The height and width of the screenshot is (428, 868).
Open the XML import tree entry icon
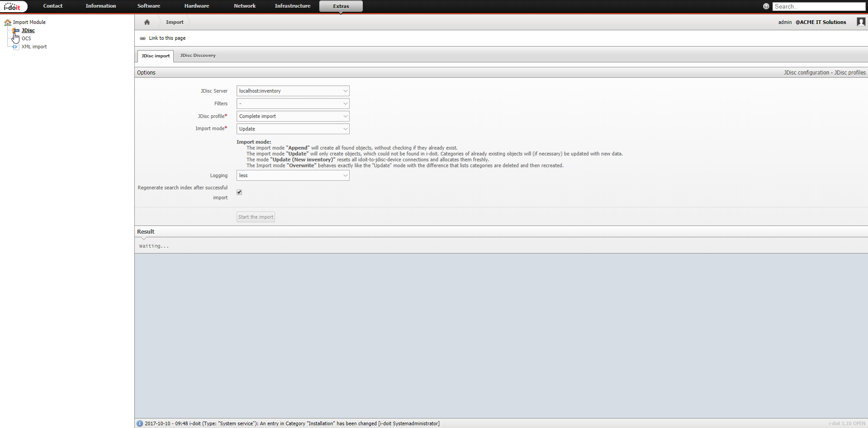15,47
